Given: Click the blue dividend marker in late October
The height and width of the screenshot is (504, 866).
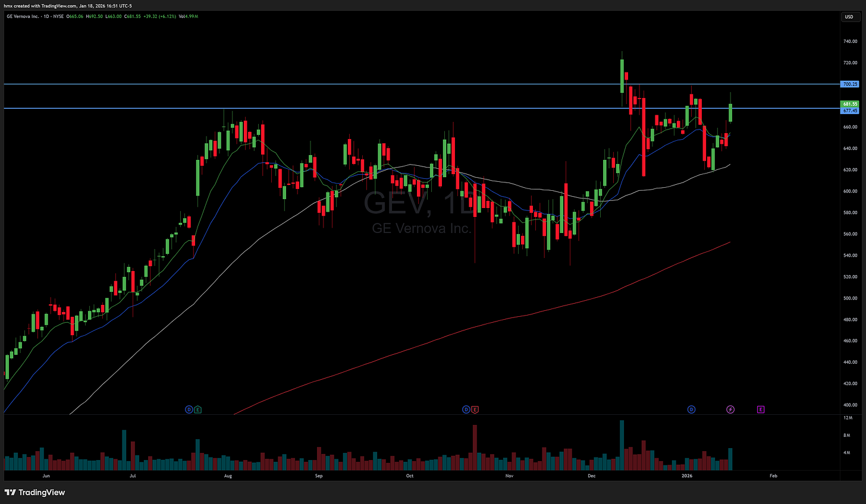Looking at the screenshot, I should 466,409.
